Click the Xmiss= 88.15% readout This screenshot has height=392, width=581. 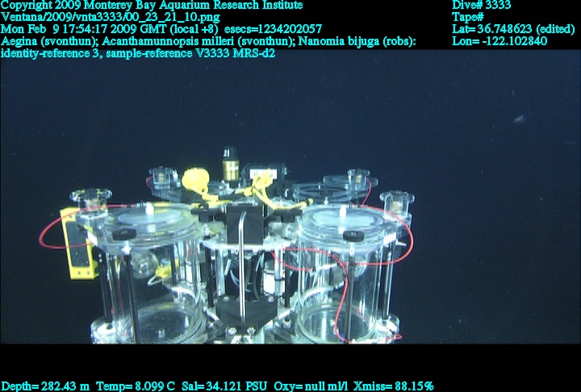pos(396,386)
